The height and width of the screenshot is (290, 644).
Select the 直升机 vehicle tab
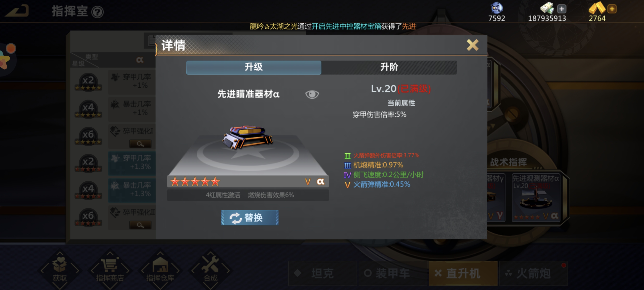(463, 273)
